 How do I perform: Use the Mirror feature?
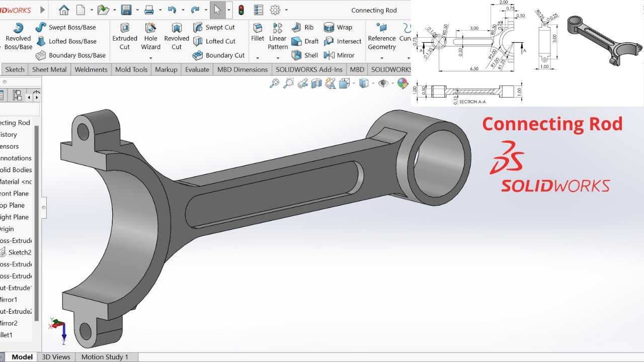click(339, 55)
